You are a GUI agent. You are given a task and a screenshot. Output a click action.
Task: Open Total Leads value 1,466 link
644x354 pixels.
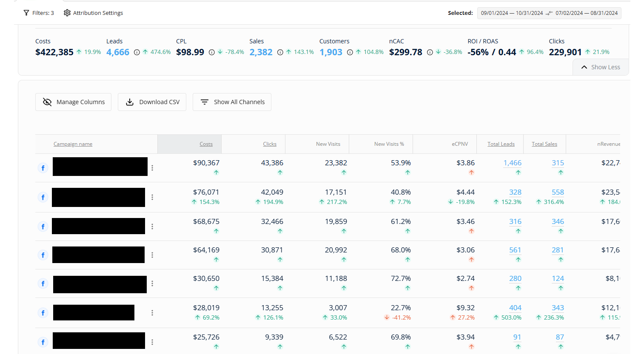[512, 163]
